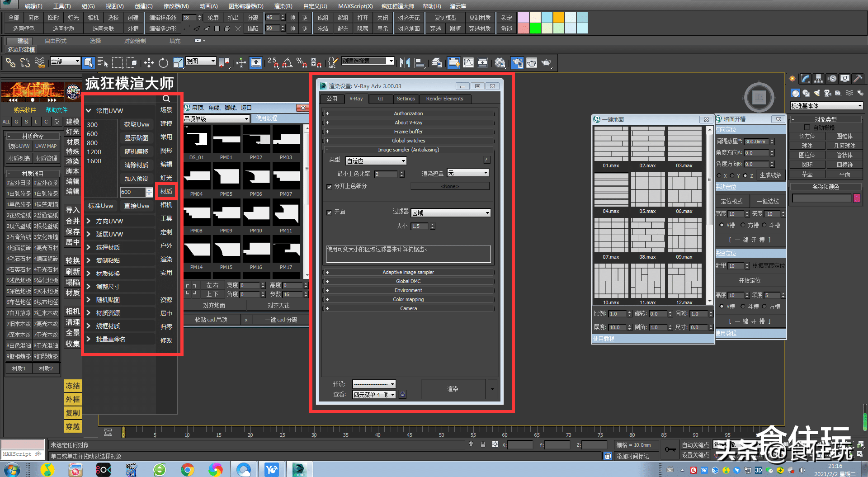Open Select by Name list icon
868x477 pixels.
click(x=103, y=62)
